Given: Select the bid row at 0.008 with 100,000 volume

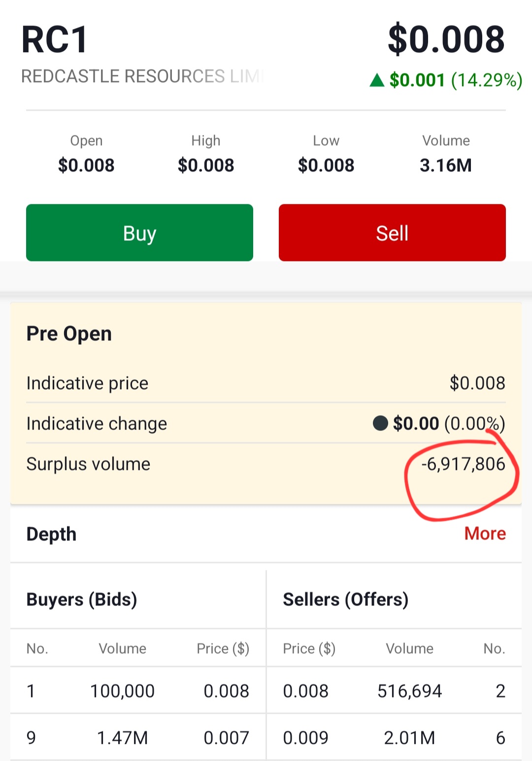Looking at the screenshot, I should pyautogui.click(x=138, y=691).
